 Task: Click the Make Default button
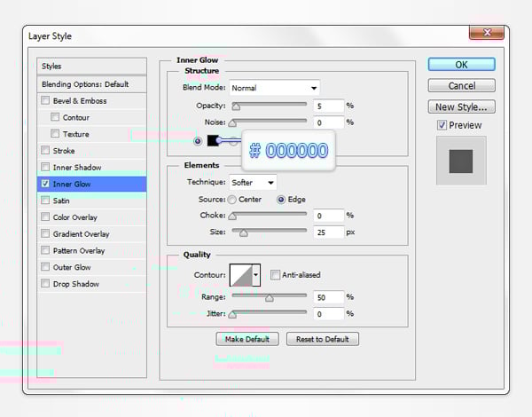247,339
